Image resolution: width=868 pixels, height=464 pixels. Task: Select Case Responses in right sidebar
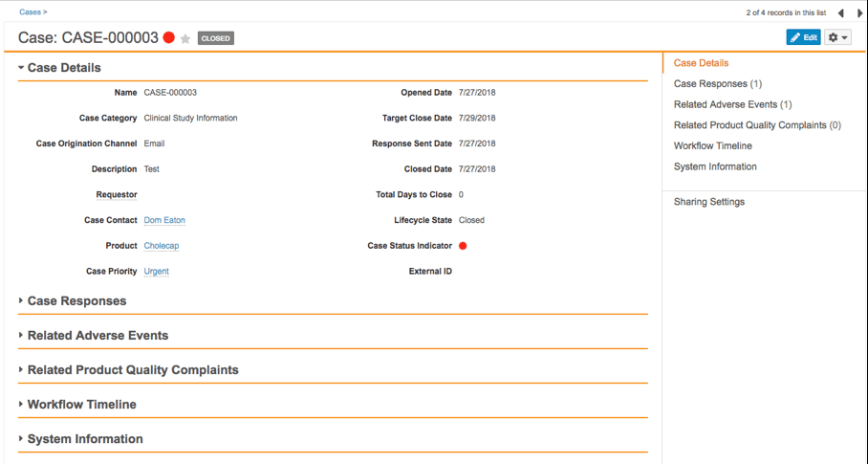pyautogui.click(x=717, y=84)
